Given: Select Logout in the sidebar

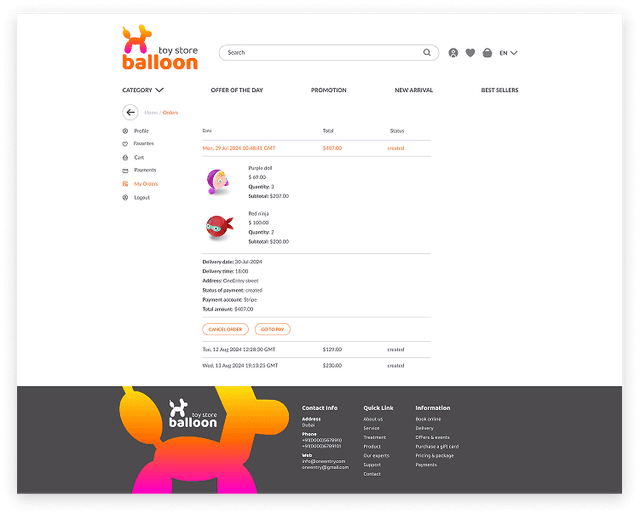Looking at the screenshot, I should click(141, 197).
